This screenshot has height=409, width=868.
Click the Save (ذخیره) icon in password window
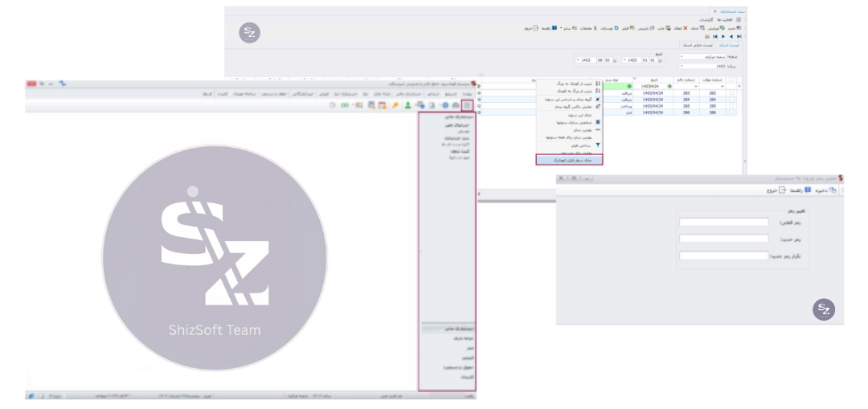832,190
